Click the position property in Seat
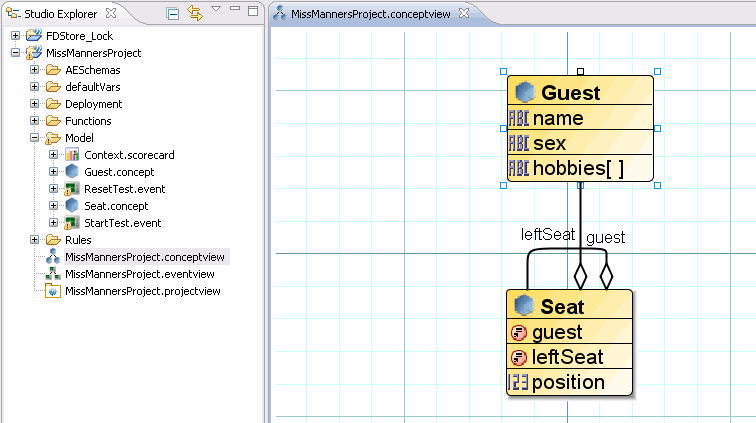This screenshot has width=756, height=423. (x=569, y=382)
